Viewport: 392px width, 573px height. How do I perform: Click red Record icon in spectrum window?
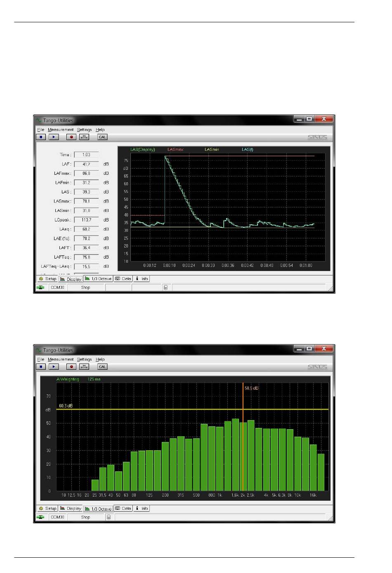click(71, 367)
